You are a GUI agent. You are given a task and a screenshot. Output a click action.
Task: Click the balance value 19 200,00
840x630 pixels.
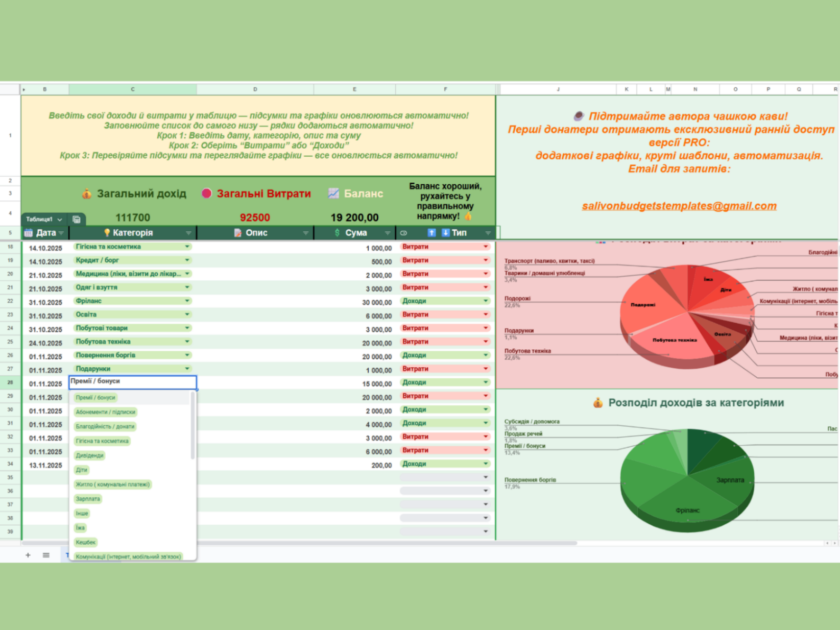354,218
